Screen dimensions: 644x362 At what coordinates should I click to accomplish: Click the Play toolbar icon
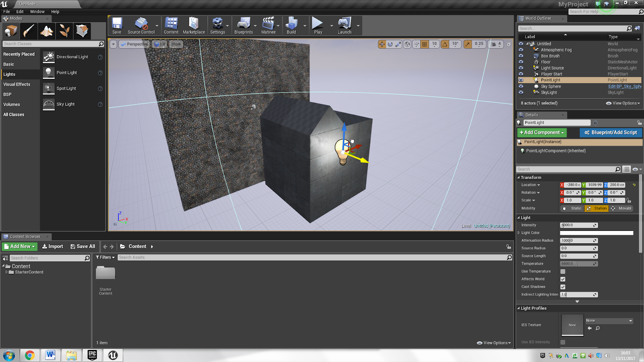318,26
